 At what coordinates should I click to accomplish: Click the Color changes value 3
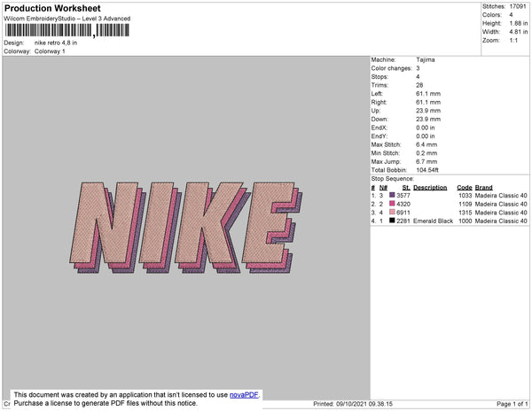tap(418, 68)
